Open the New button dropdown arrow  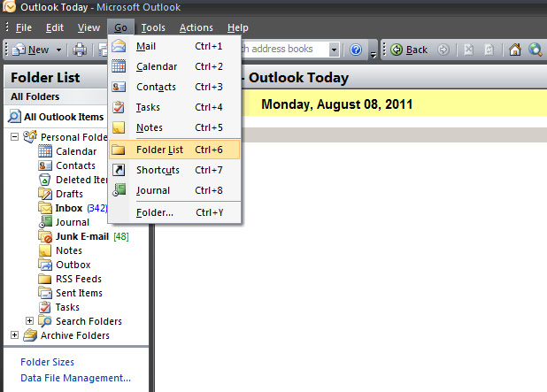click(58, 50)
